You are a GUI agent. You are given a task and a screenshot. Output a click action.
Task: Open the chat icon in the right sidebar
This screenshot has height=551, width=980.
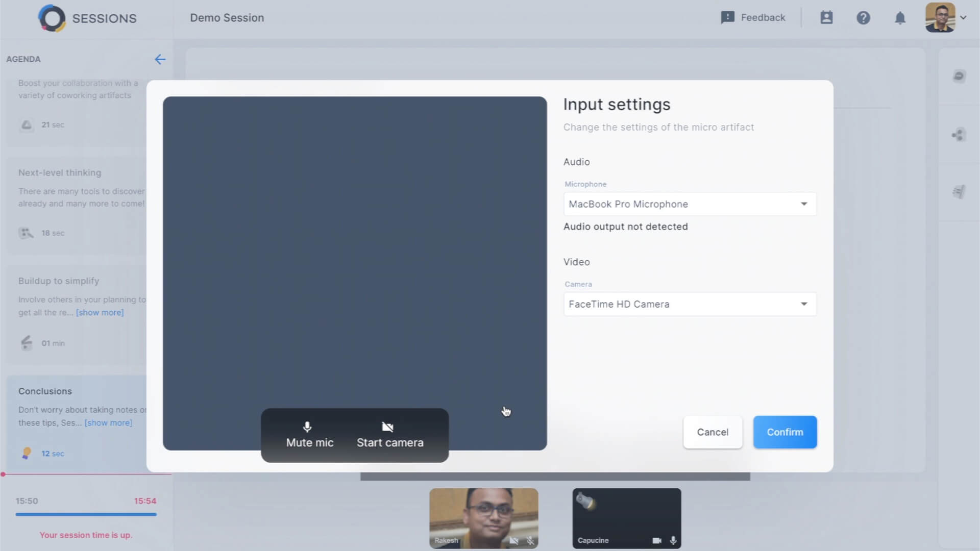[x=959, y=76]
